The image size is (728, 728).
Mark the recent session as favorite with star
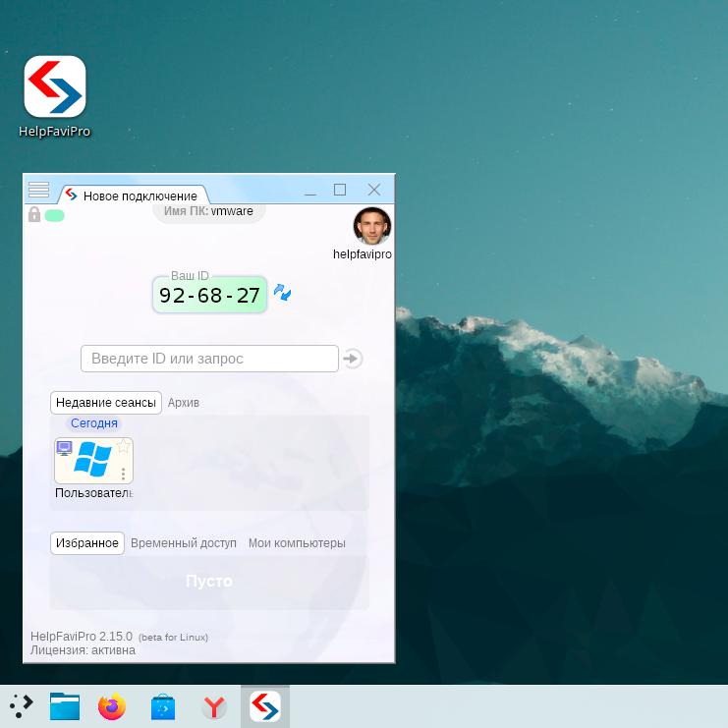click(124, 446)
